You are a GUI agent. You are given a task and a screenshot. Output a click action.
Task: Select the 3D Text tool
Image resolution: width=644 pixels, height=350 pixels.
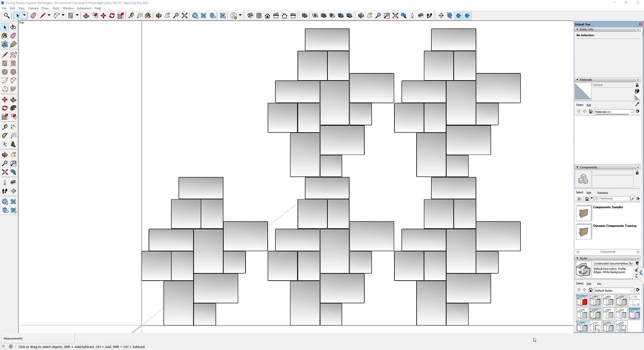13,144
